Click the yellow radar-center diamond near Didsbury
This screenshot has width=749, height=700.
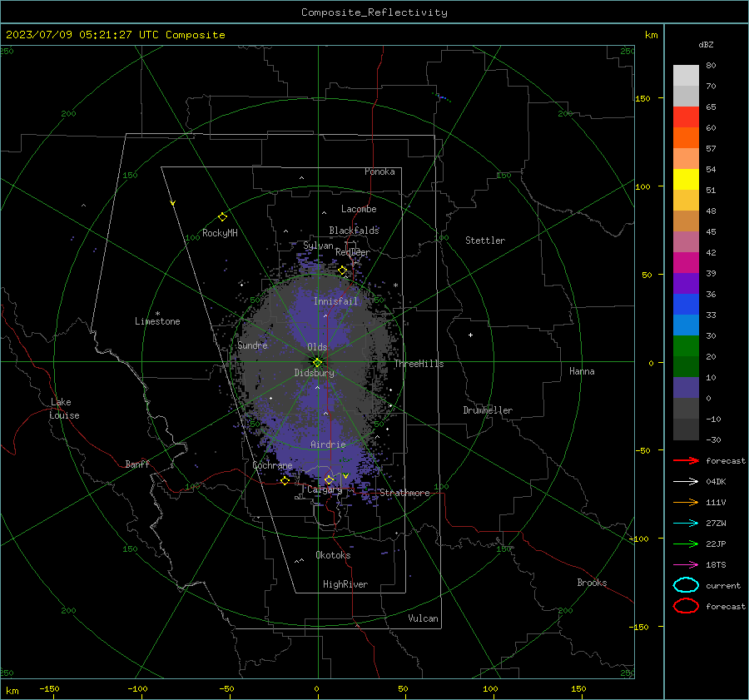[x=317, y=363]
